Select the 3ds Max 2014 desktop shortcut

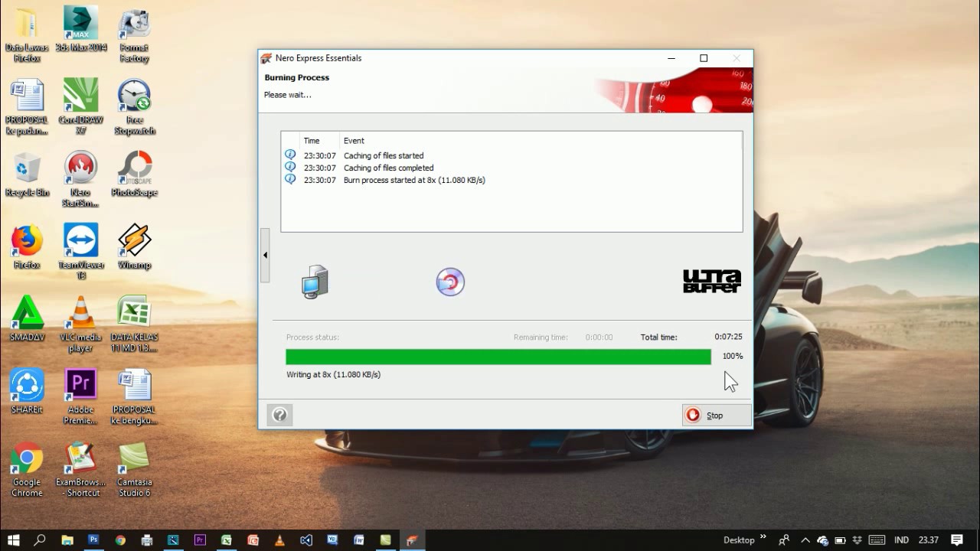[x=81, y=30]
